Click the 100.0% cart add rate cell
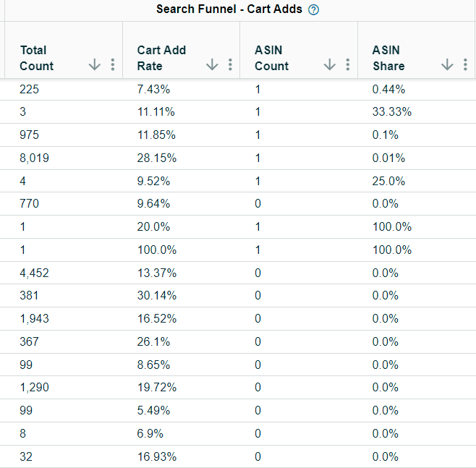The width and height of the screenshot is (476, 468). (x=154, y=250)
